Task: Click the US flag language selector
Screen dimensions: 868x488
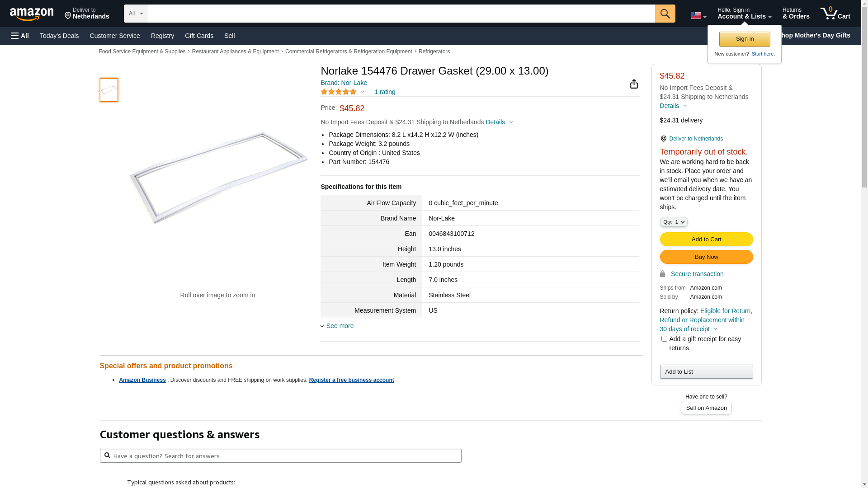Action: (x=698, y=15)
